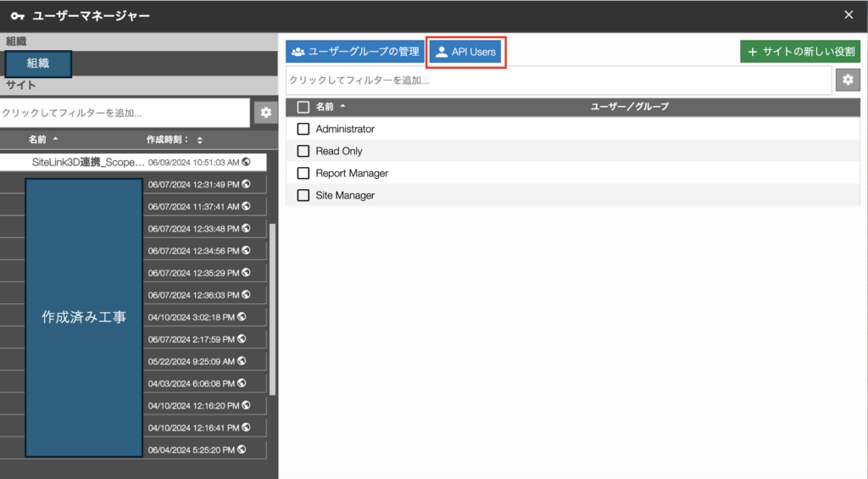Open filter settings gear in the roles panel

click(847, 80)
